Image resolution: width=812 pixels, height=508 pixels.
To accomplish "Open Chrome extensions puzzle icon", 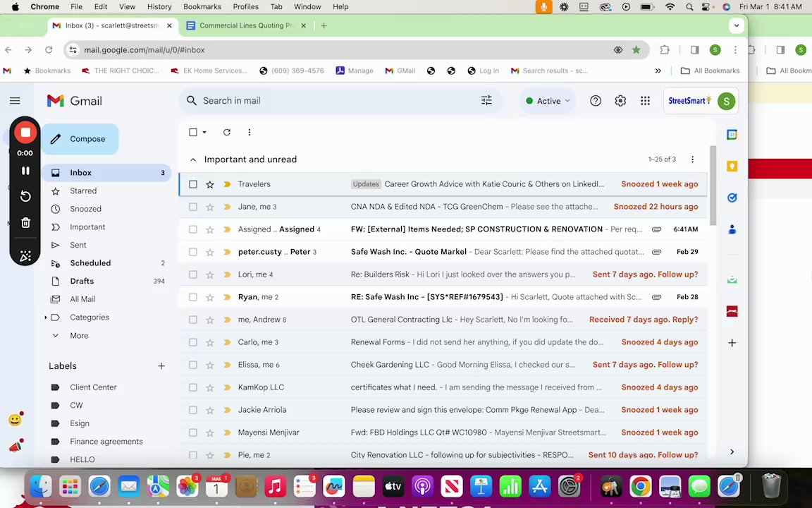I will (665, 50).
